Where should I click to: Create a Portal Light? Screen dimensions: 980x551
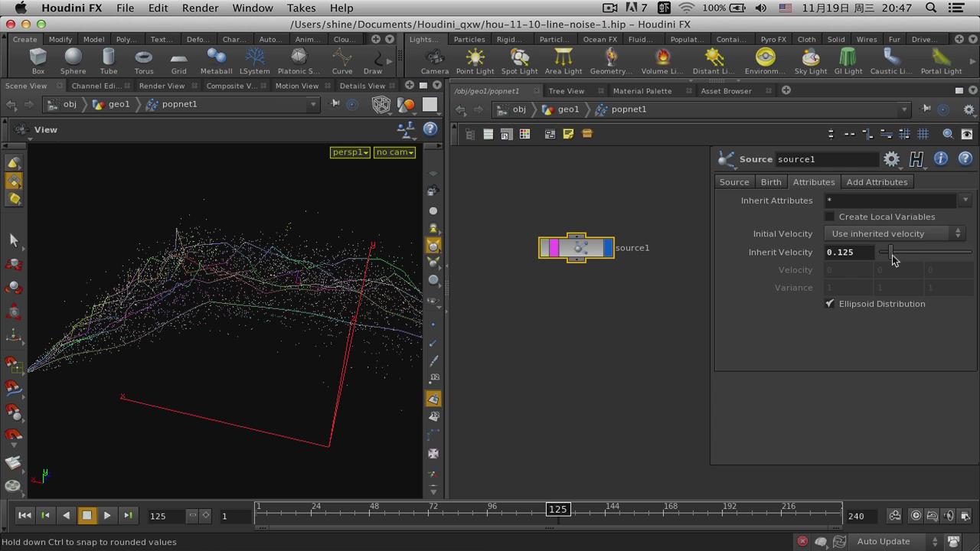(941, 60)
